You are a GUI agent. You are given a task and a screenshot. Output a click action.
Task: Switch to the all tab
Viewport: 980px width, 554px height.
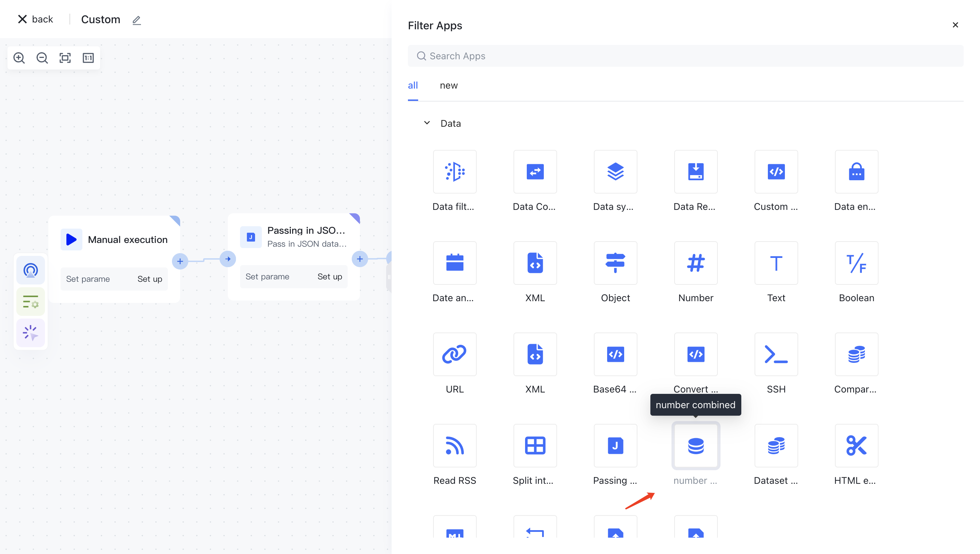tap(413, 86)
